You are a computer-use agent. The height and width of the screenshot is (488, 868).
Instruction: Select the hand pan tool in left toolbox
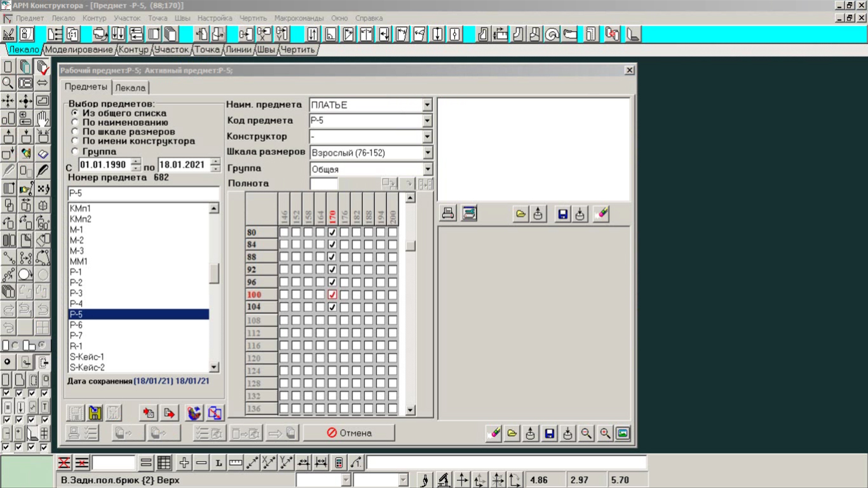[43, 118]
